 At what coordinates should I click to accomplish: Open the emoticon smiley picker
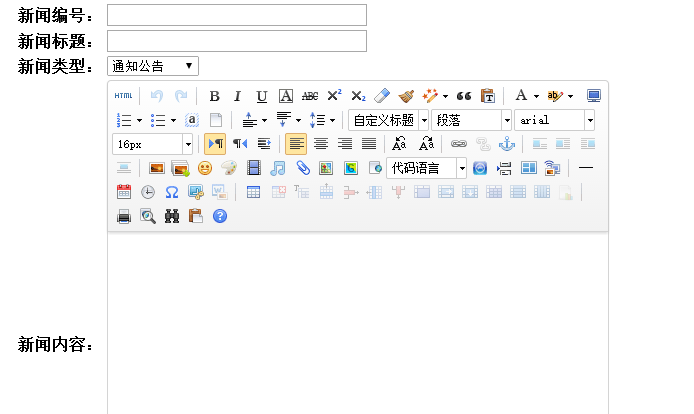pos(204,168)
